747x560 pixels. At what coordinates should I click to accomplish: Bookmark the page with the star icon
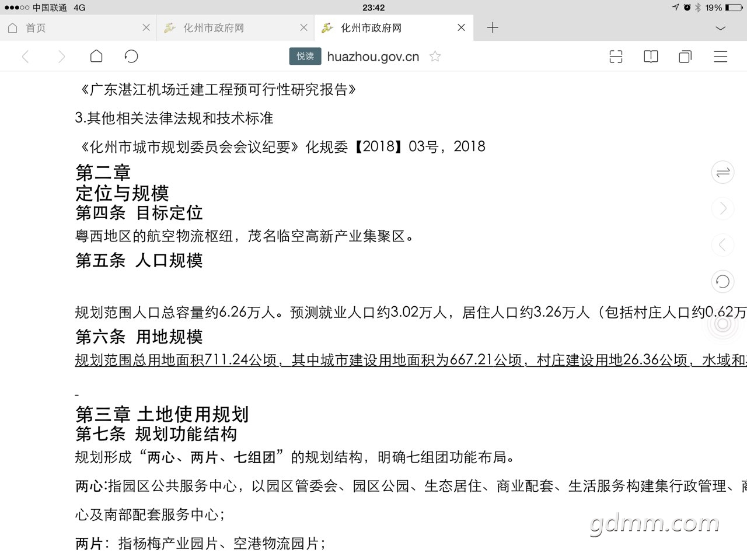point(435,56)
